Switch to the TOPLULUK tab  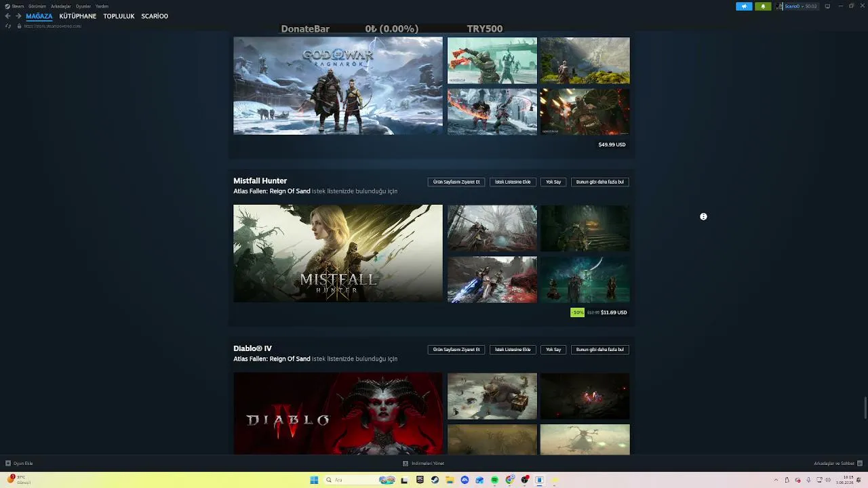pyautogui.click(x=119, y=16)
